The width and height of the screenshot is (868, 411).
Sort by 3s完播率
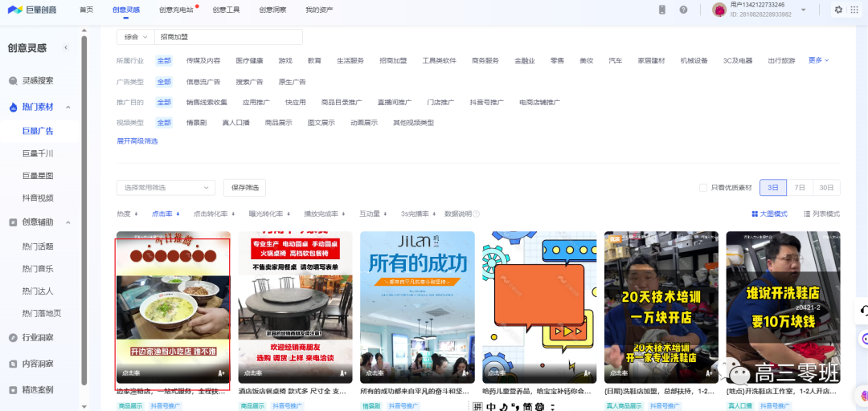click(x=418, y=214)
